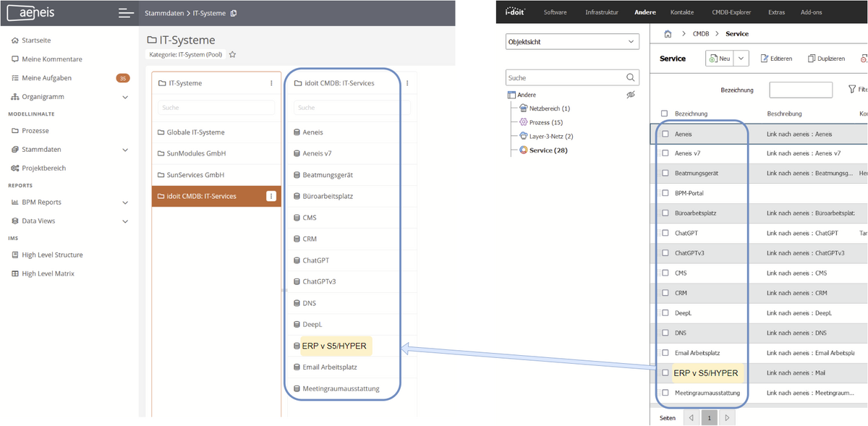Click the Projektbereich gears icon
This screenshot has height=426, width=868.
tap(15, 168)
